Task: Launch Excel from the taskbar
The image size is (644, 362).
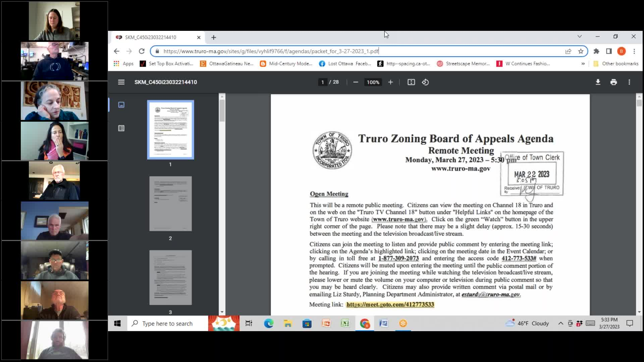Action: 346,323
